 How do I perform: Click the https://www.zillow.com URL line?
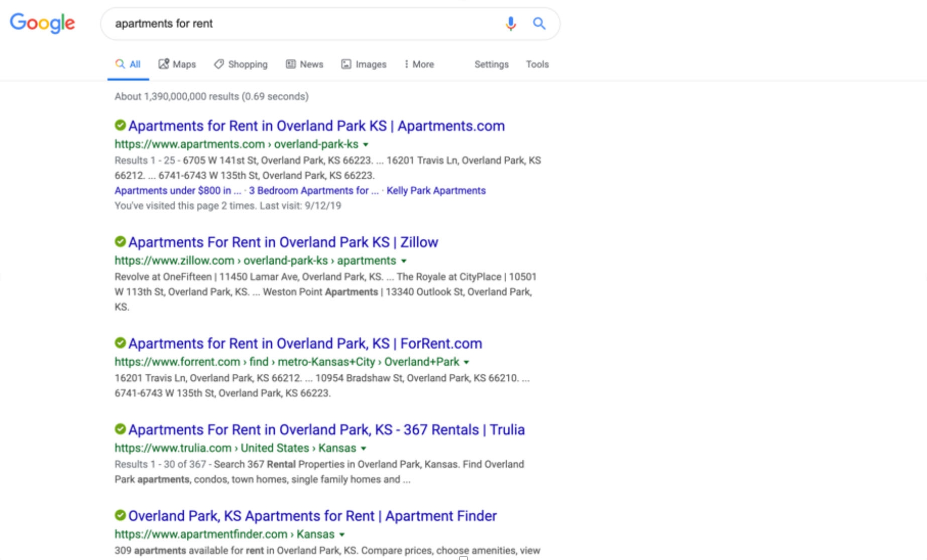[x=255, y=261]
